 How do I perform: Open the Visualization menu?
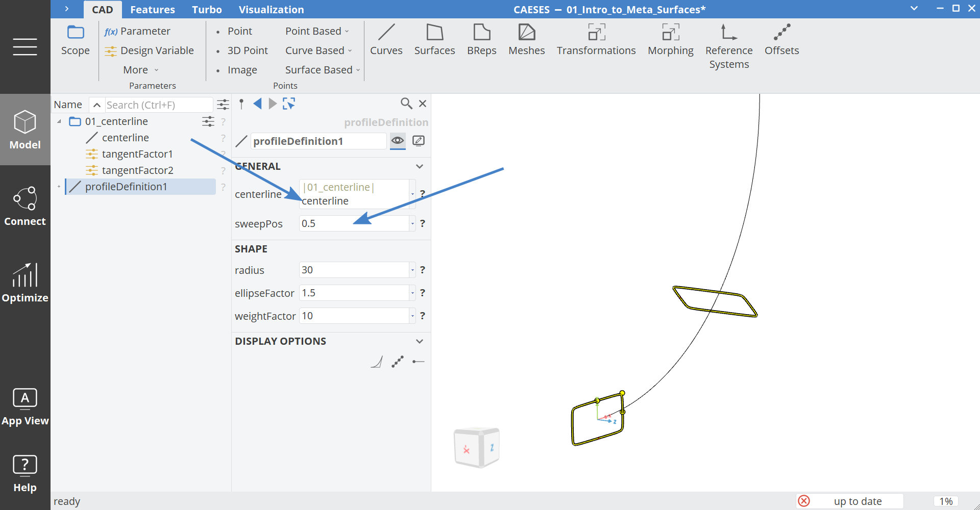272,9
